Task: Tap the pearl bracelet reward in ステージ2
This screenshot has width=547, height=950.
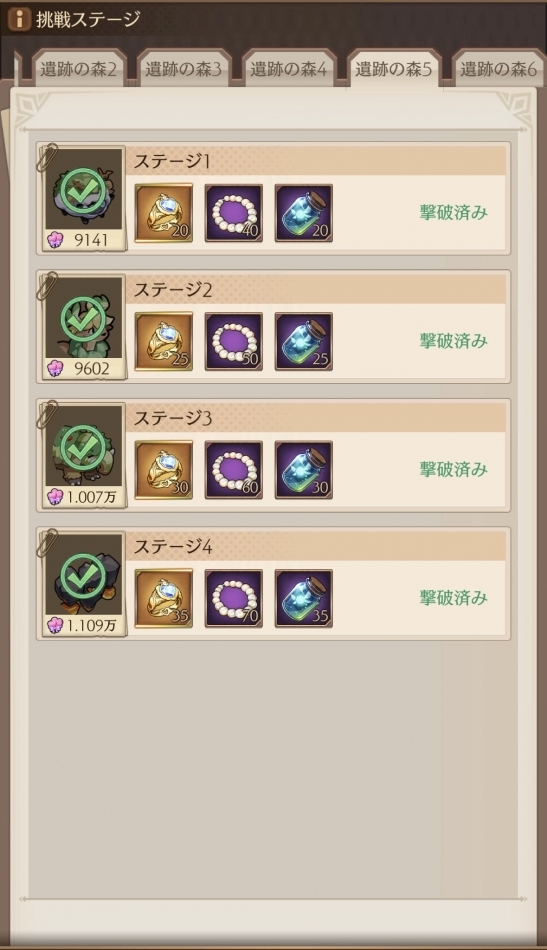Action: pyautogui.click(x=234, y=342)
